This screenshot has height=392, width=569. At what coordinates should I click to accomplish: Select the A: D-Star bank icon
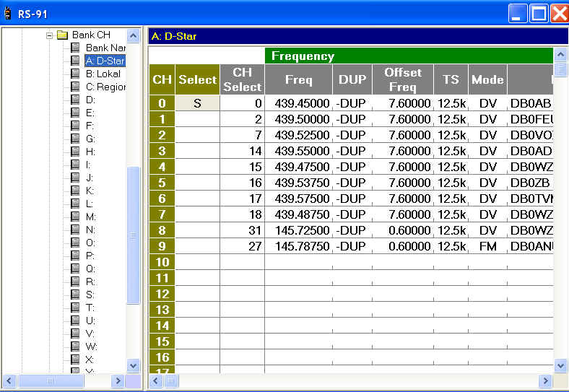[76, 61]
